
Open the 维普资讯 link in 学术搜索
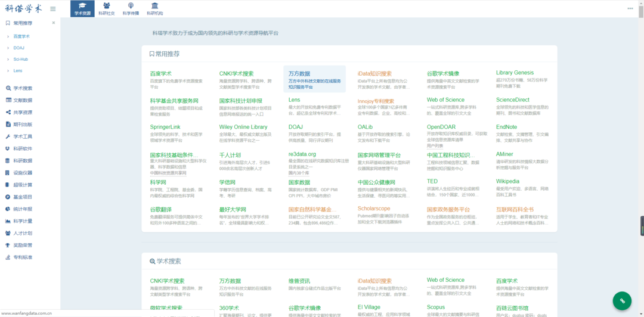point(299,281)
